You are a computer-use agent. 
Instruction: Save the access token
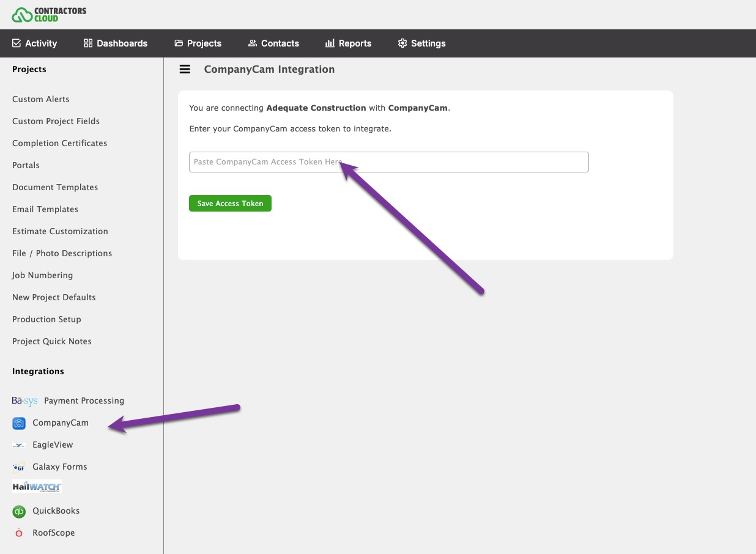(230, 204)
